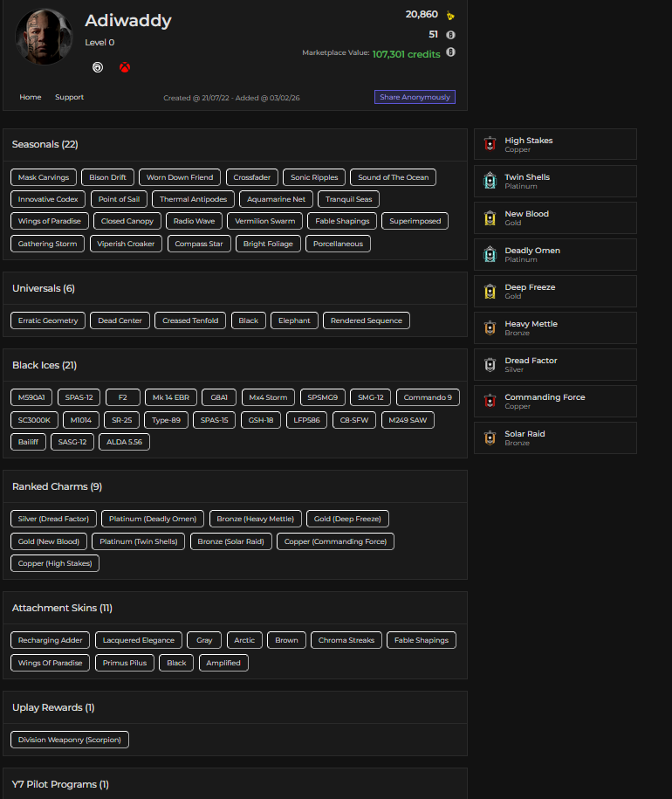Select the Rendered Sequence universal tag

point(366,320)
